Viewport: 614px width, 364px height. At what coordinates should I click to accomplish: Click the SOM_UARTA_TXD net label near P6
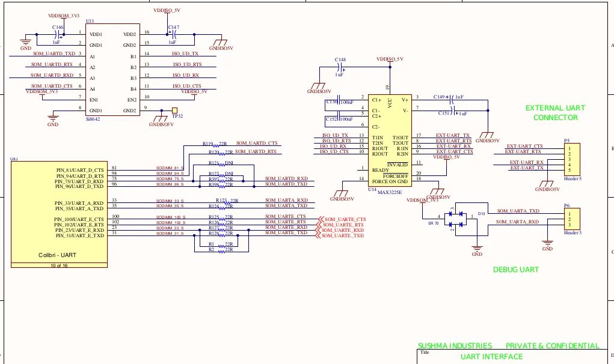(x=518, y=211)
